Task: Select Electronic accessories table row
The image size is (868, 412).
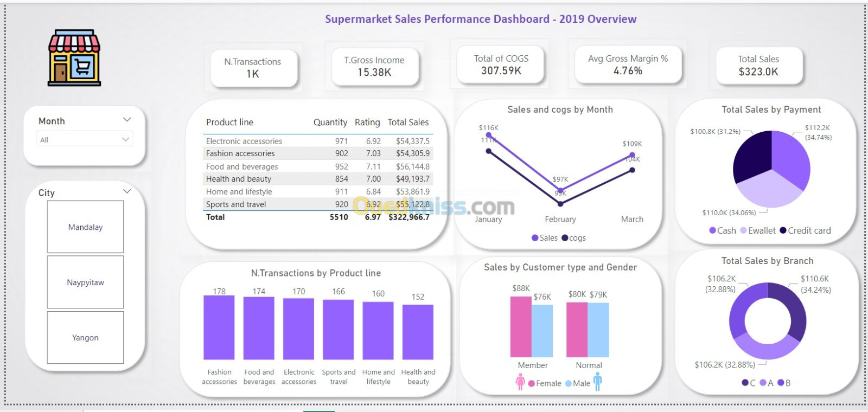Action: [x=318, y=141]
